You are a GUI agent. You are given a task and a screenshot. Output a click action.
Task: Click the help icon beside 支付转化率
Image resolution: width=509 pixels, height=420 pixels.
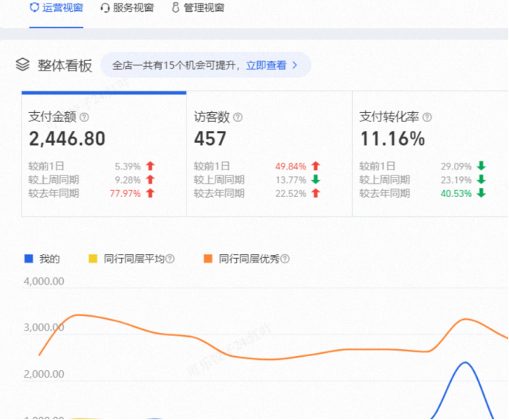tap(427, 117)
